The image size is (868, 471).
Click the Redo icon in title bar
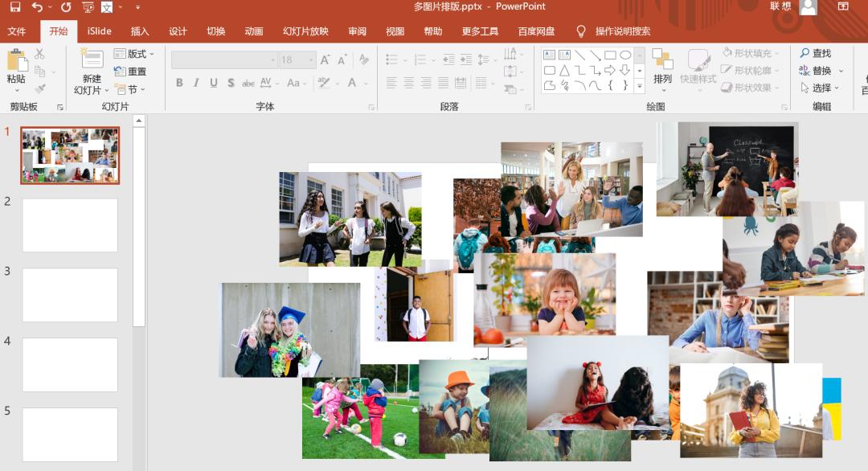[x=66, y=7]
